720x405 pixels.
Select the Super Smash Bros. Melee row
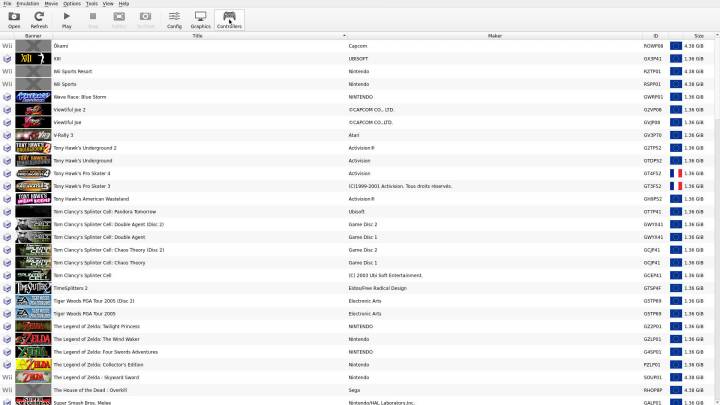tap(358, 402)
